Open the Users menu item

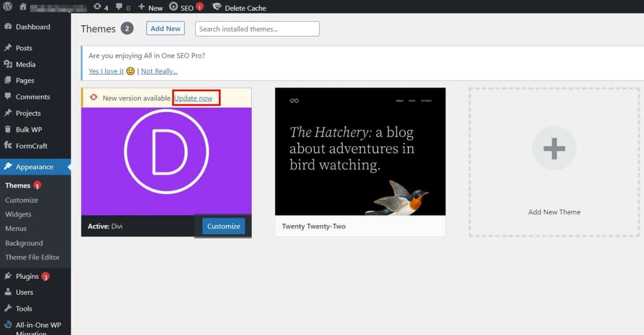point(24,292)
